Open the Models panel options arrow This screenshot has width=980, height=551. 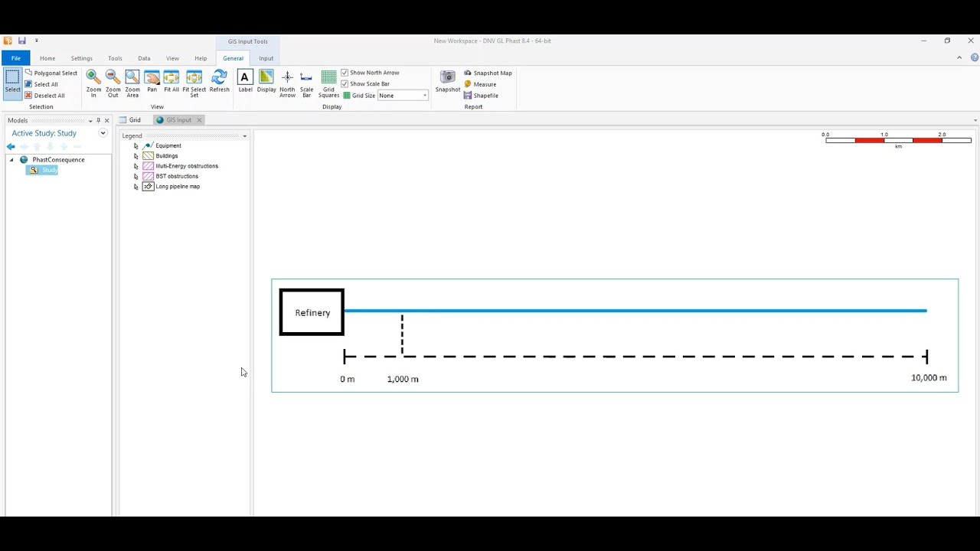(90, 121)
